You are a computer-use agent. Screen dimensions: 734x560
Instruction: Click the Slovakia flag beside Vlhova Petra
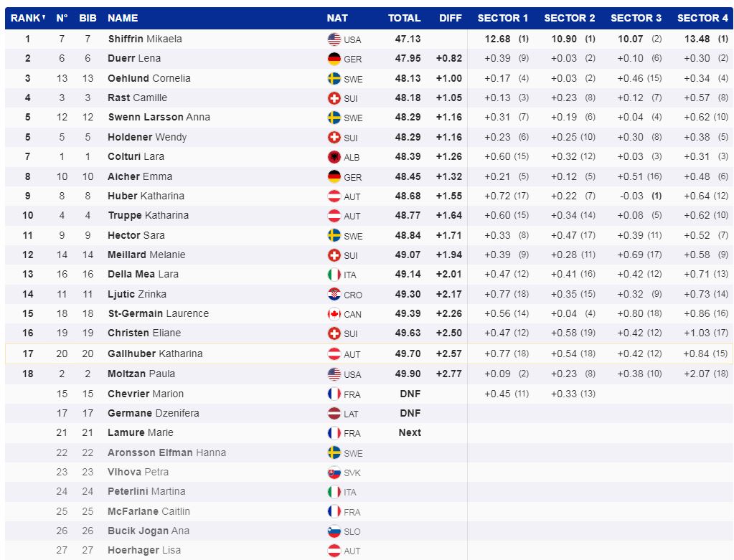pos(334,473)
